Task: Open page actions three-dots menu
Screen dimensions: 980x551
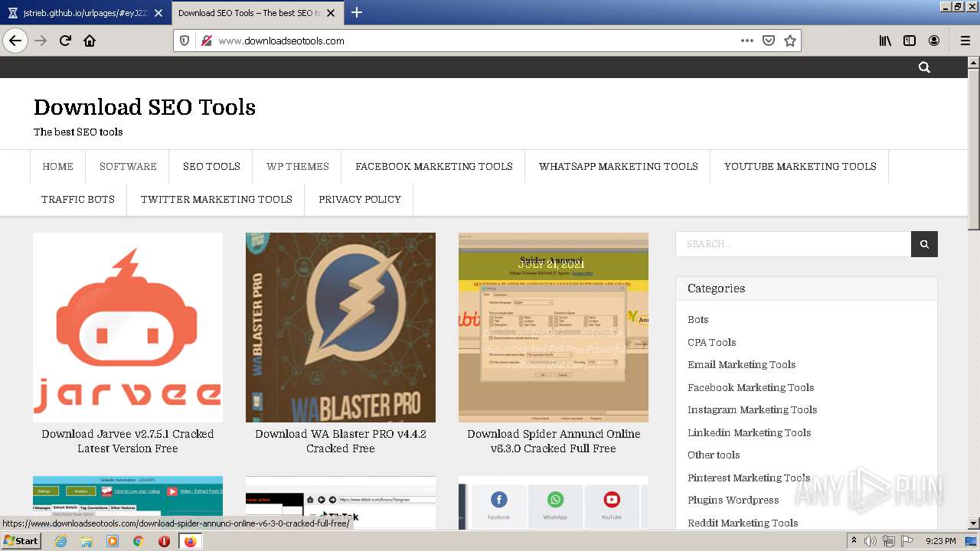Action: click(x=747, y=41)
